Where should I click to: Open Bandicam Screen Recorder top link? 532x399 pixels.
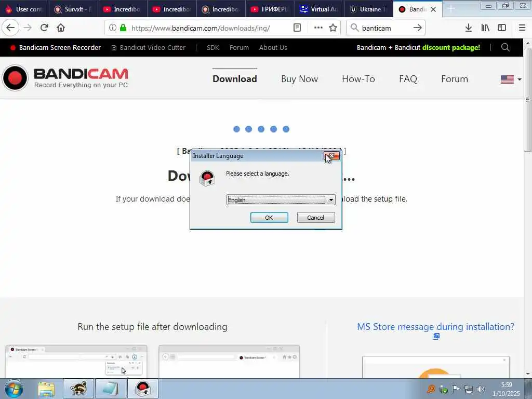[x=56, y=47]
